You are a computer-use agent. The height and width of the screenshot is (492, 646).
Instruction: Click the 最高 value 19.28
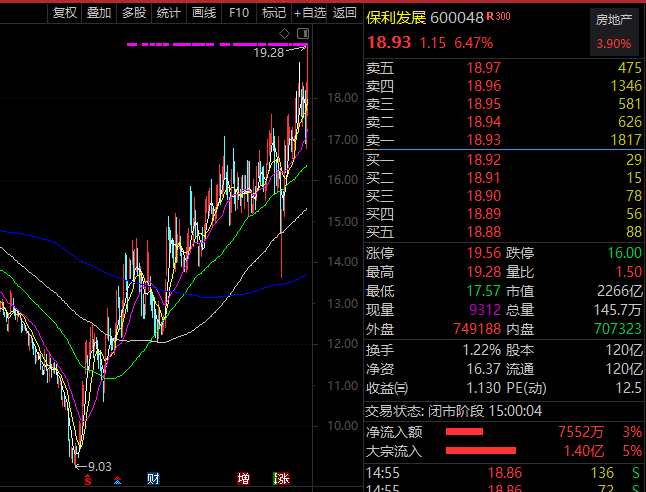click(484, 272)
